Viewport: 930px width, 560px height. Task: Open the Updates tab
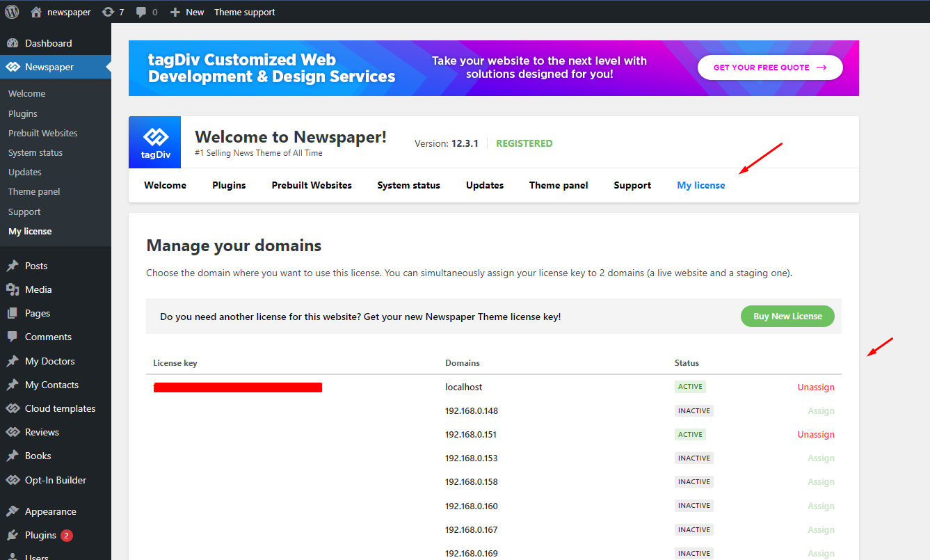point(485,185)
